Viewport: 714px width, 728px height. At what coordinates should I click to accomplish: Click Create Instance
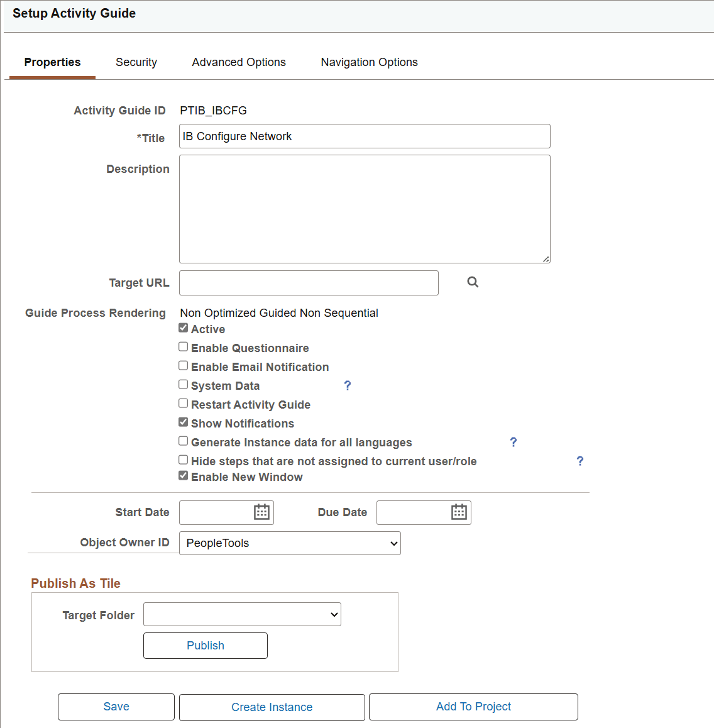[x=272, y=707]
